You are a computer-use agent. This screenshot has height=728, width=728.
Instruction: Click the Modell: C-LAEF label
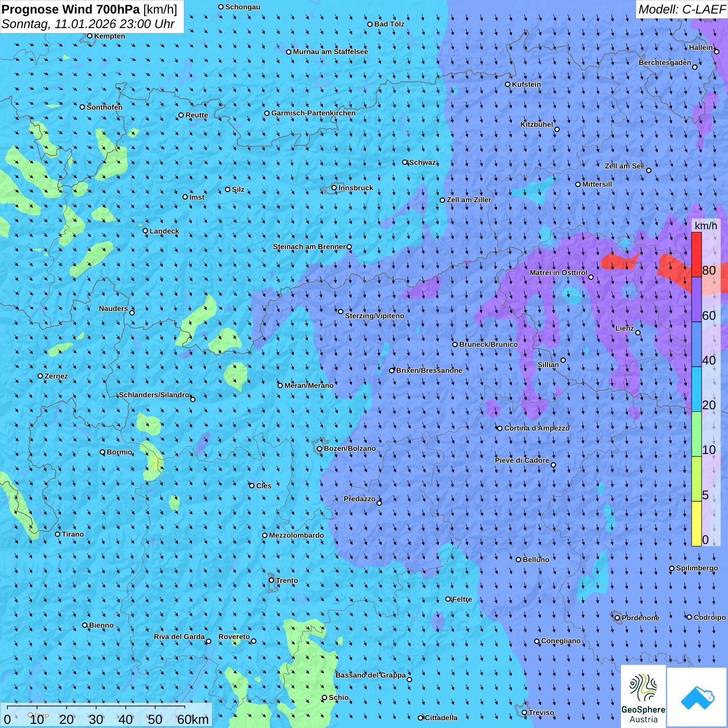tap(682, 9)
